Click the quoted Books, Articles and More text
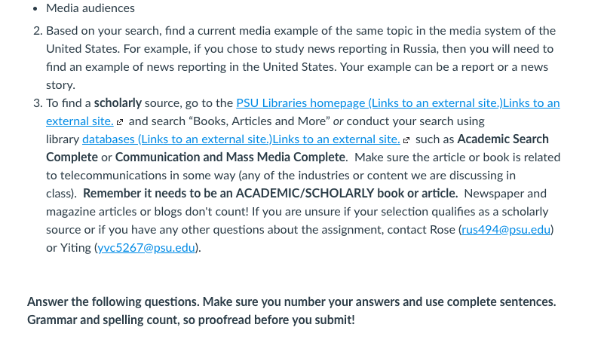The width and height of the screenshot is (604, 364). (x=259, y=121)
